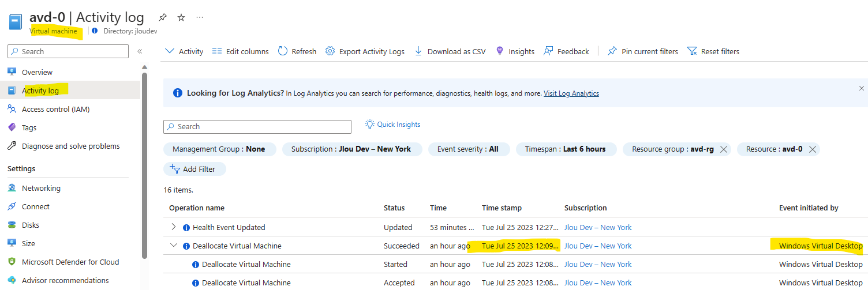Download the log as CSV

450,51
